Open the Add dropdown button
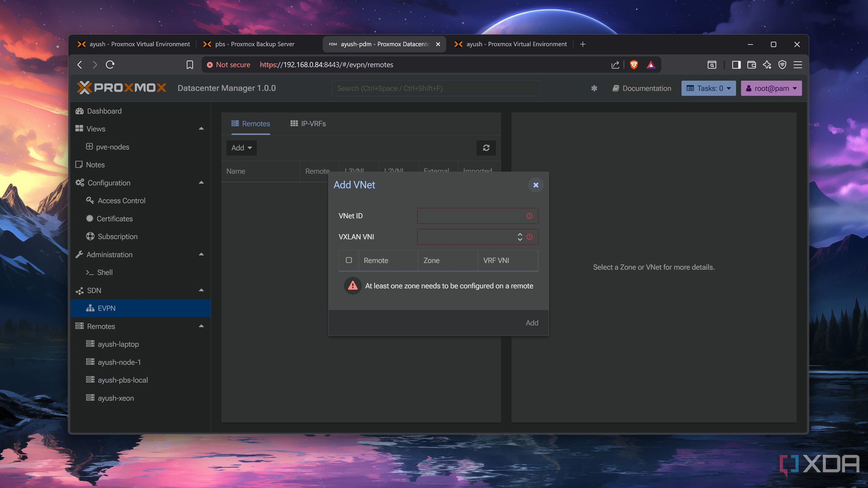The height and width of the screenshot is (488, 868). [x=241, y=148]
